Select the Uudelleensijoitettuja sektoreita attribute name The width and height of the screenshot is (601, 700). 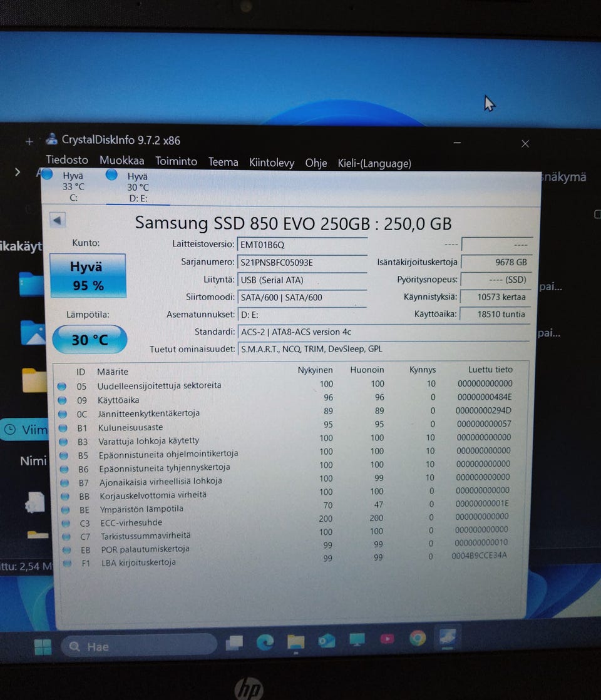tap(159, 385)
